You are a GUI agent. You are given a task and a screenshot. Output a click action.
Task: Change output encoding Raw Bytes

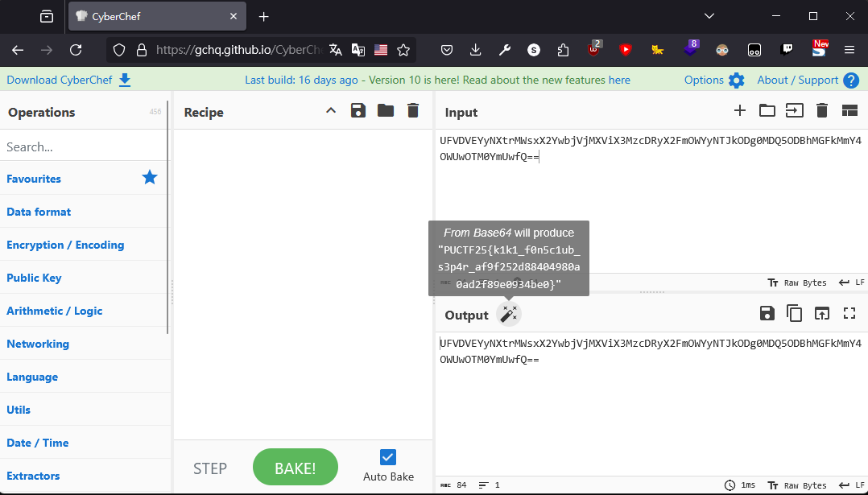pyautogui.click(x=797, y=485)
